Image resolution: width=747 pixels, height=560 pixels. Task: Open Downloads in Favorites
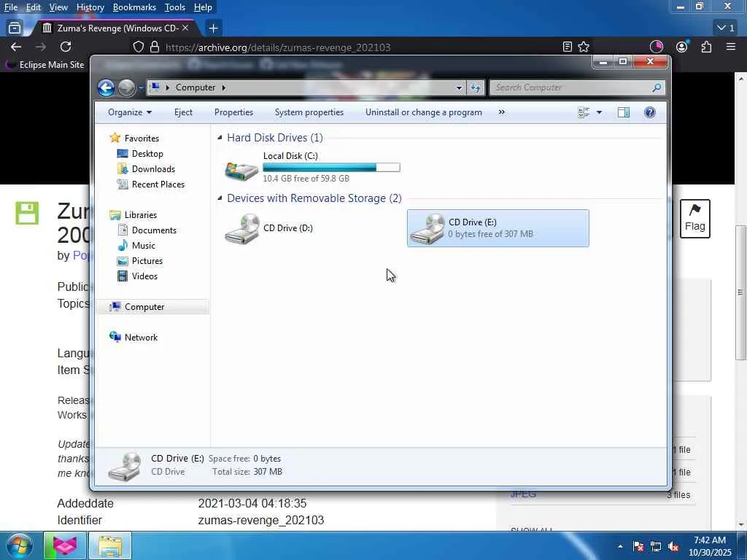(153, 169)
